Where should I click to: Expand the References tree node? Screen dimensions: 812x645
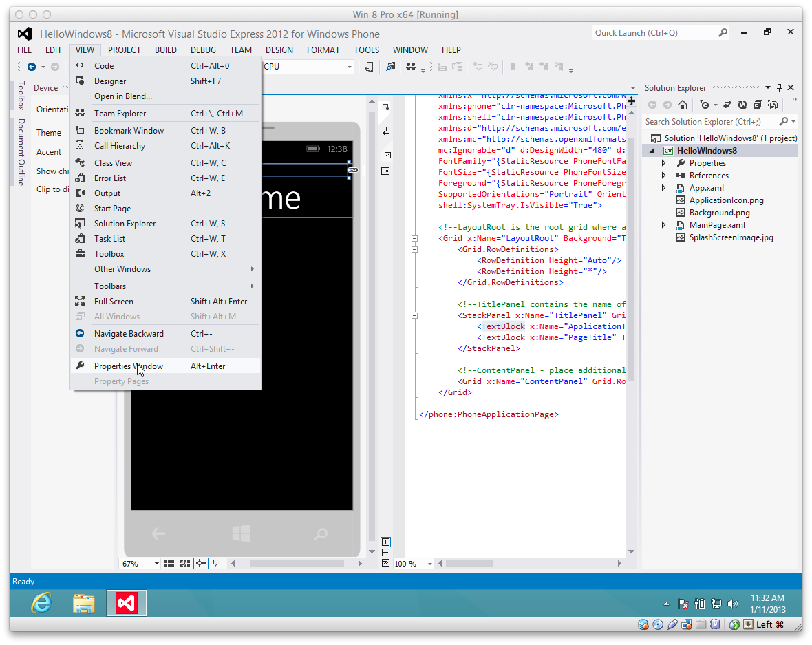[664, 176]
